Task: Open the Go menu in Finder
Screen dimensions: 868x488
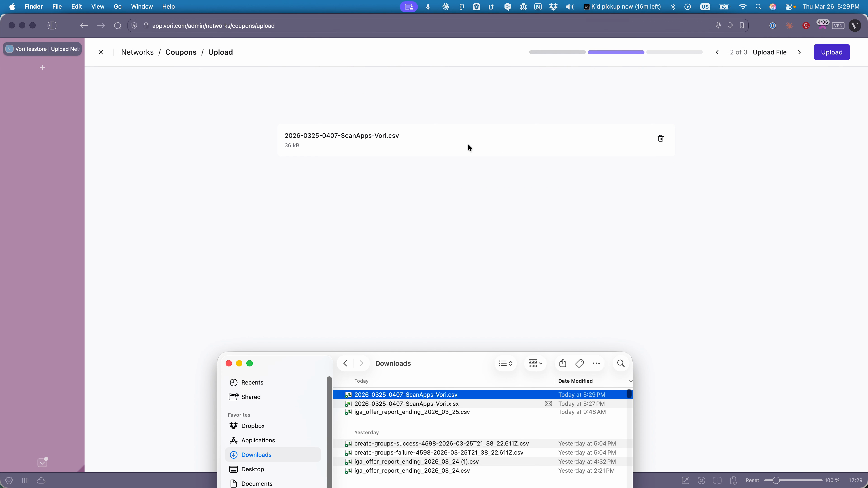Action: coord(118,6)
